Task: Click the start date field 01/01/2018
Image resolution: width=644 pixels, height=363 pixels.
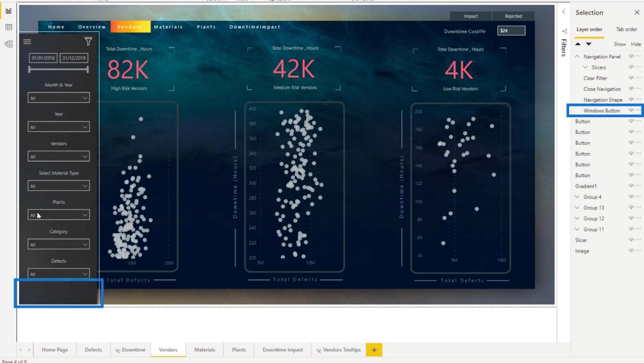Action: tap(43, 58)
